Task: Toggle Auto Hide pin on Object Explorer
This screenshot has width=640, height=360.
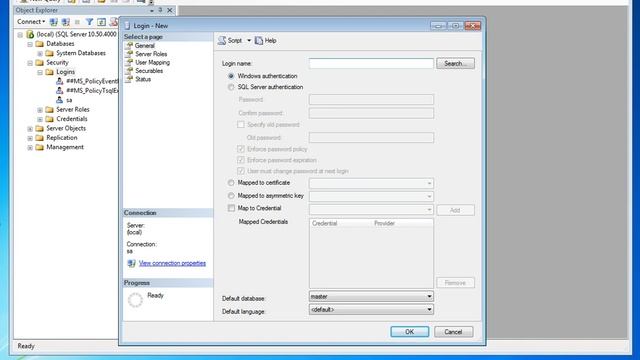Action: (160, 10)
